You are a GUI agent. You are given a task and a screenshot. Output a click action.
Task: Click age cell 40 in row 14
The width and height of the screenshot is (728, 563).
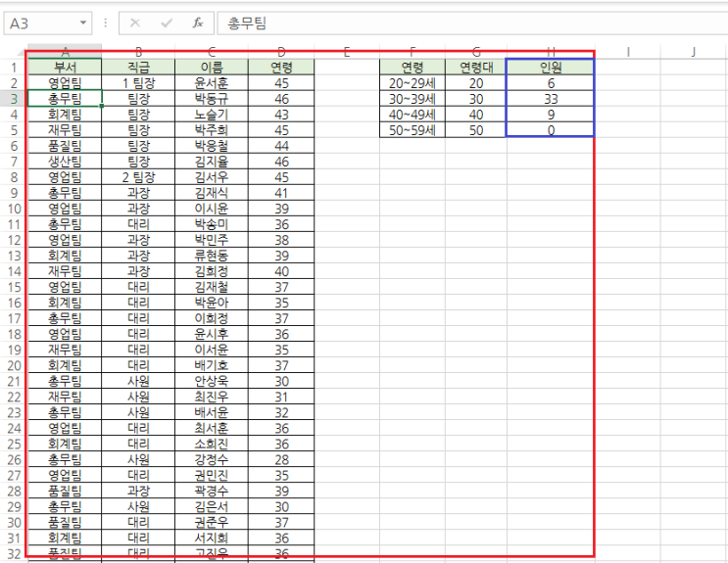click(x=281, y=271)
